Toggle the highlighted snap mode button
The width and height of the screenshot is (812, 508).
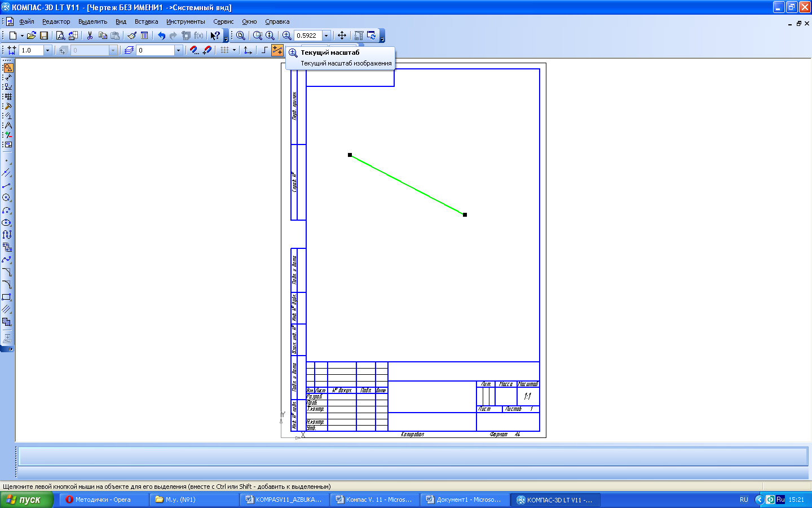[x=277, y=50]
